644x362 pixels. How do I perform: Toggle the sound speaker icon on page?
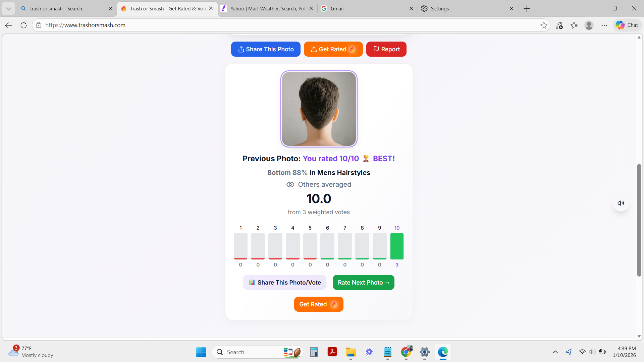(x=621, y=203)
